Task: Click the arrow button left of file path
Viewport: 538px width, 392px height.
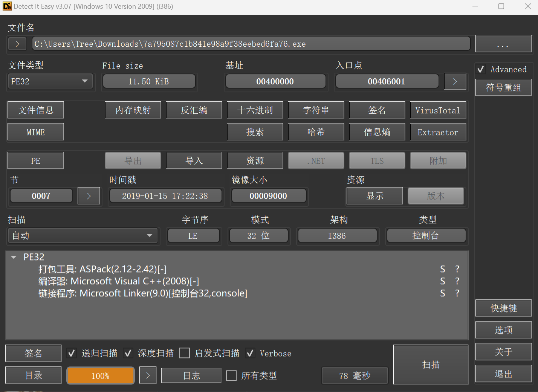Action: point(17,44)
